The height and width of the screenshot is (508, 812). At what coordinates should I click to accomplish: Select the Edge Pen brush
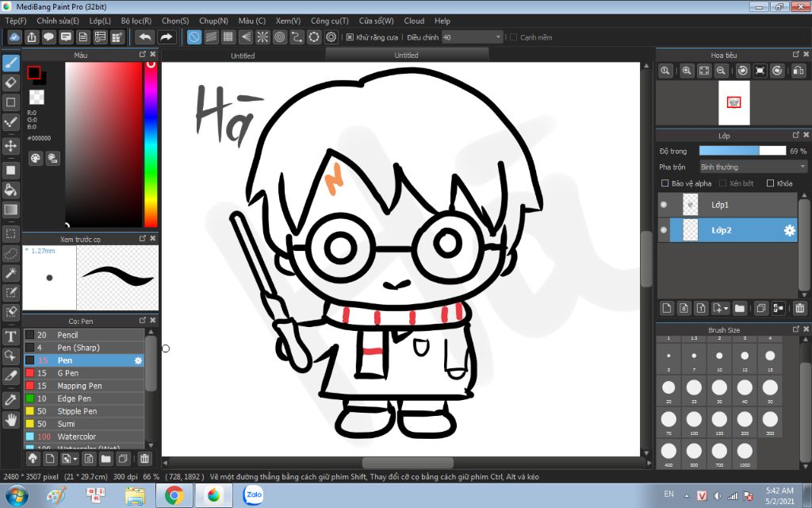[x=84, y=398]
